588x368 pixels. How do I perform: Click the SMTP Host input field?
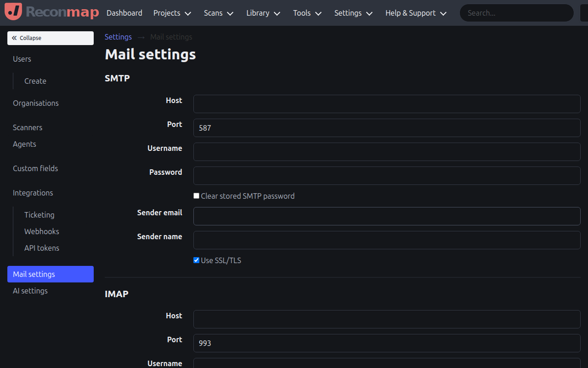coord(387,104)
